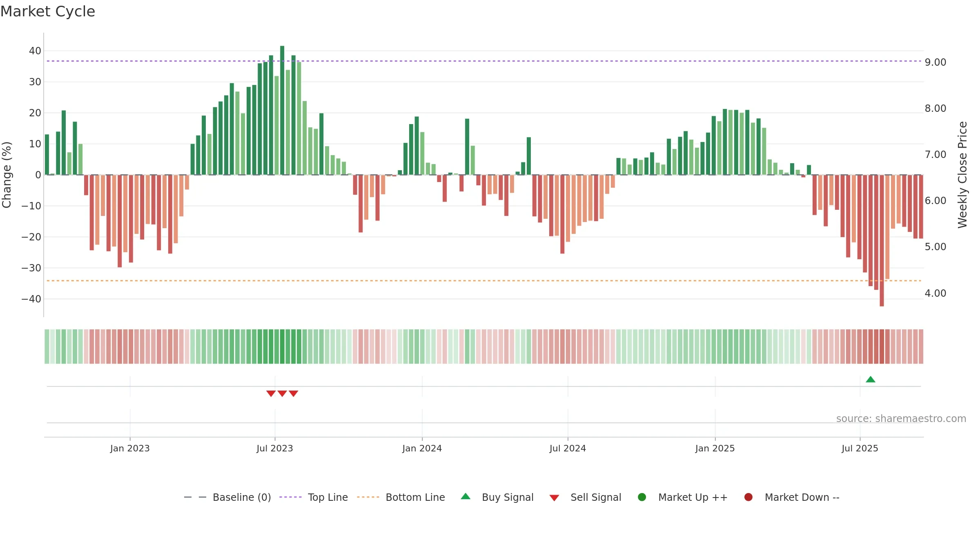The height and width of the screenshot is (551, 980).
Task: Click the gray dashed Baseline legend swatch
Action: pos(195,497)
